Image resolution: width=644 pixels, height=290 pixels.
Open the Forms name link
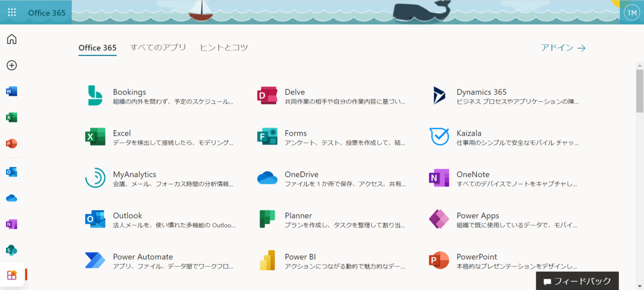(x=296, y=133)
